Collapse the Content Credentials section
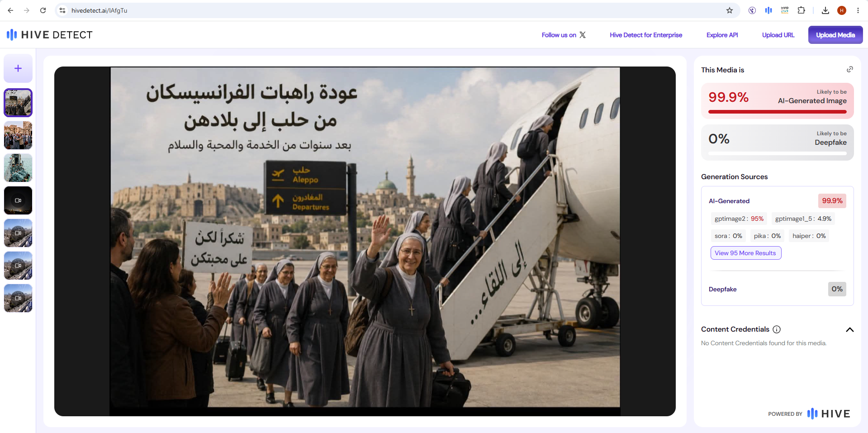Screen dimensions: 868x433 tap(850, 329)
